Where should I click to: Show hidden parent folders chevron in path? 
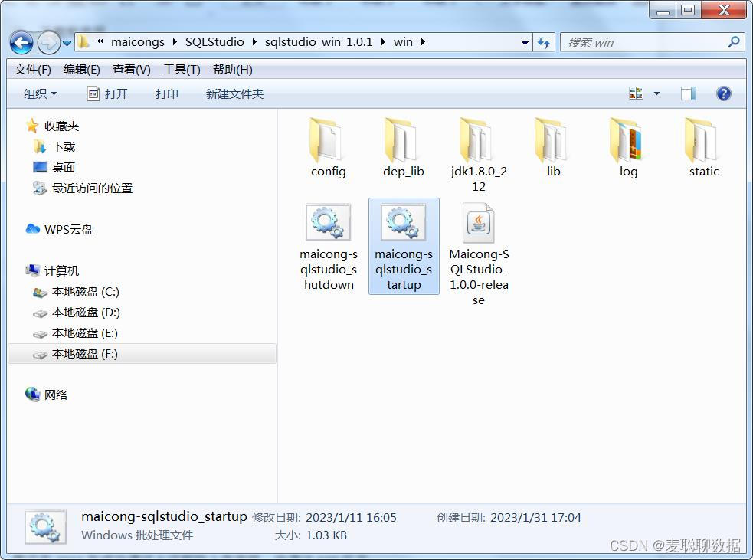pos(100,42)
